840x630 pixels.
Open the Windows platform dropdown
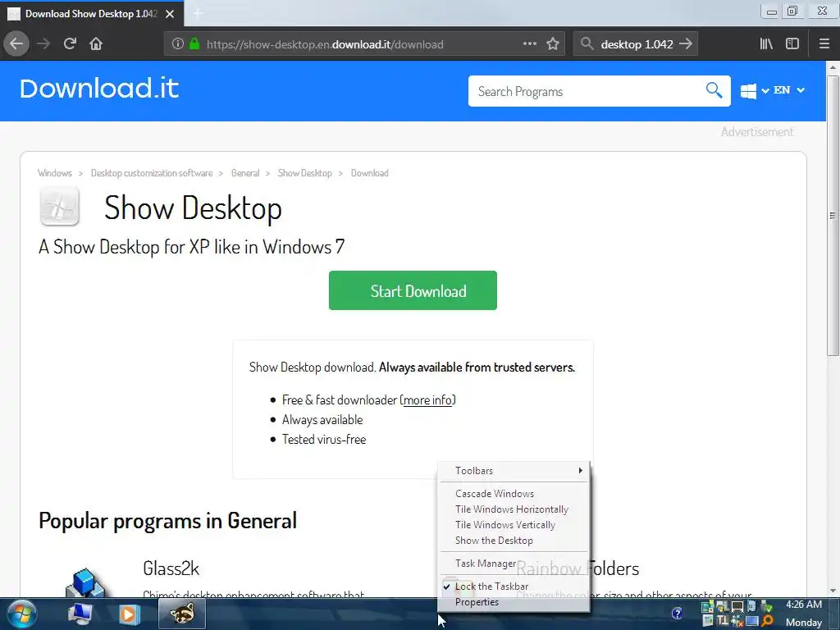[755, 90]
